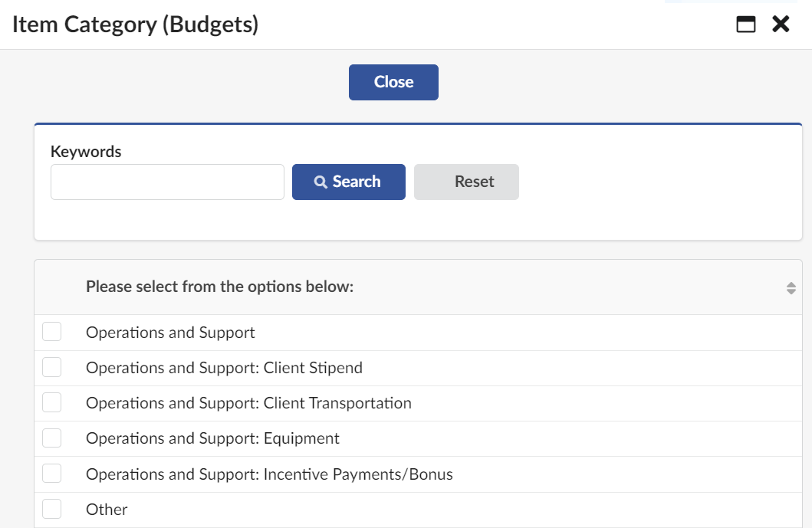Screen dimensions: 812x528
Task: Check the Incentive Payments/Bonus checkbox
Action: click(x=51, y=474)
